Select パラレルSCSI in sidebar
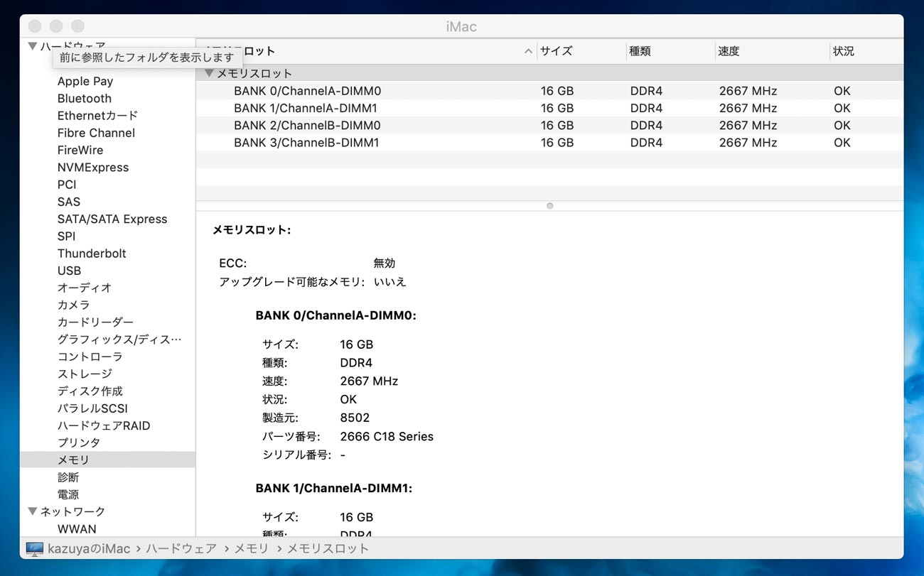 tap(92, 408)
